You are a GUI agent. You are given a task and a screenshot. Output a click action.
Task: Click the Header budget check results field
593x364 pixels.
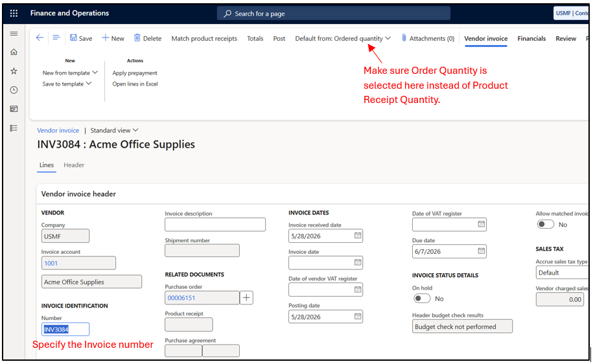pyautogui.click(x=462, y=326)
